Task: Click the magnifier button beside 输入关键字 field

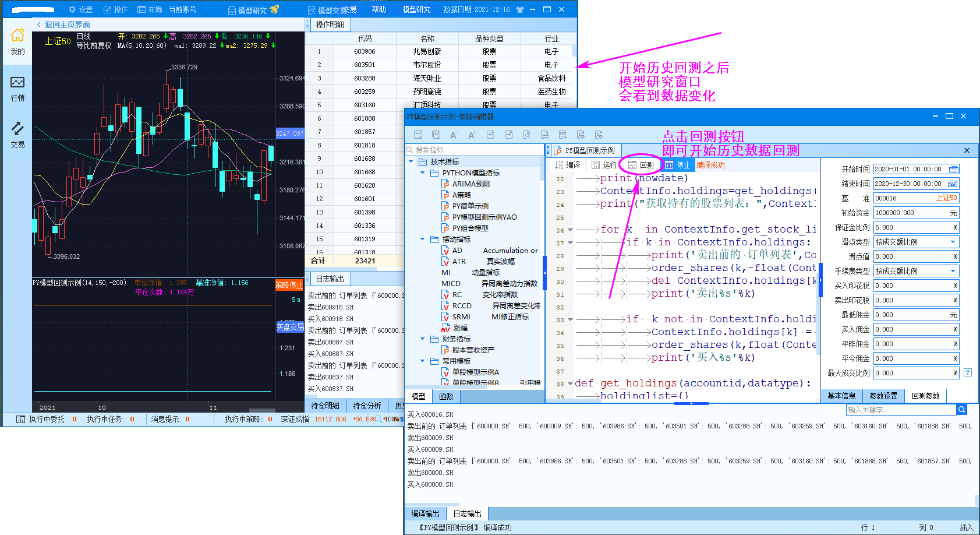Action: click(x=962, y=410)
